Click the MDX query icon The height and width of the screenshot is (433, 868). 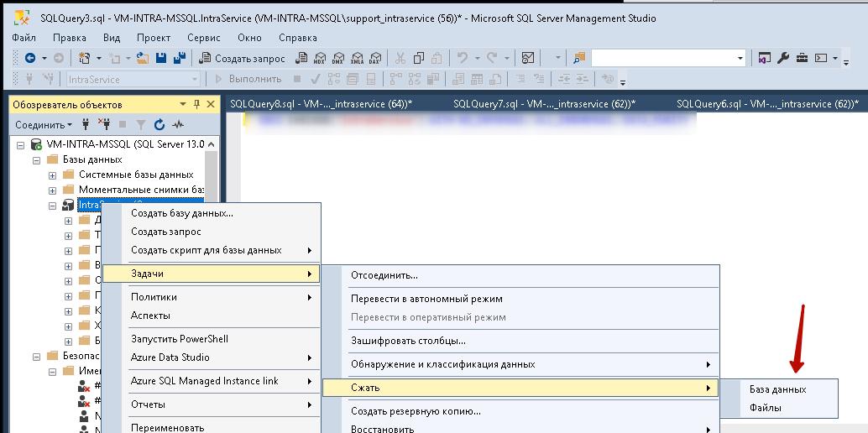coord(320,58)
